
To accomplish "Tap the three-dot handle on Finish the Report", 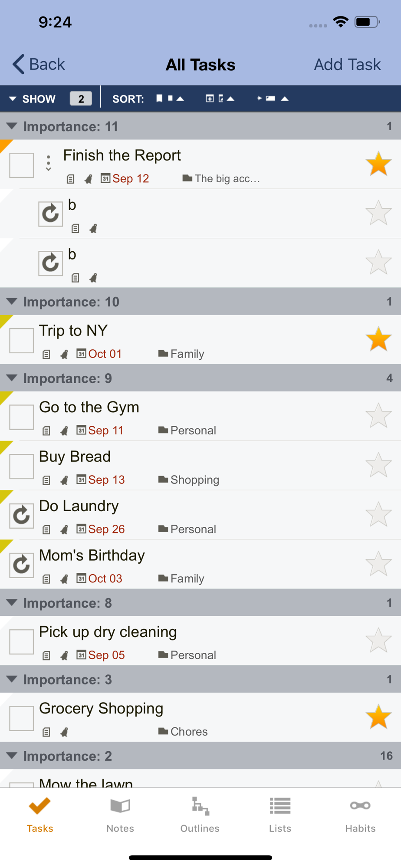I will coord(49,163).
